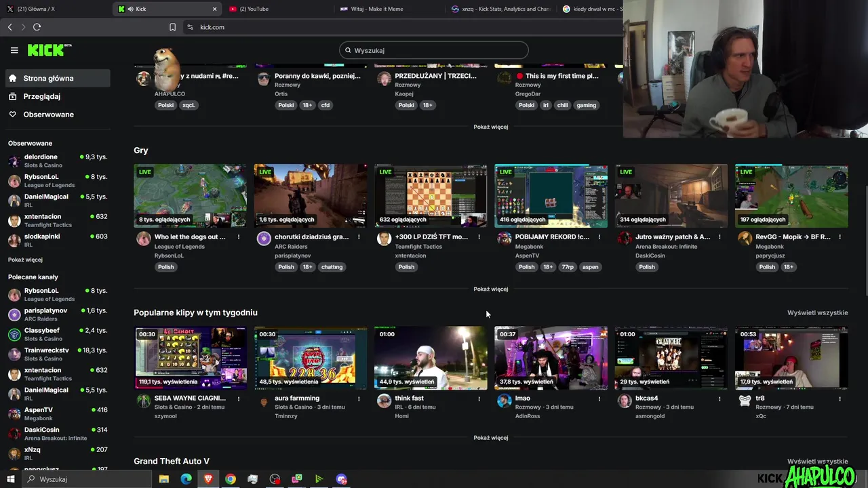The image size is (868, 488).
Task: Open File Explorer from the taskbar
Action: (163, 479)
